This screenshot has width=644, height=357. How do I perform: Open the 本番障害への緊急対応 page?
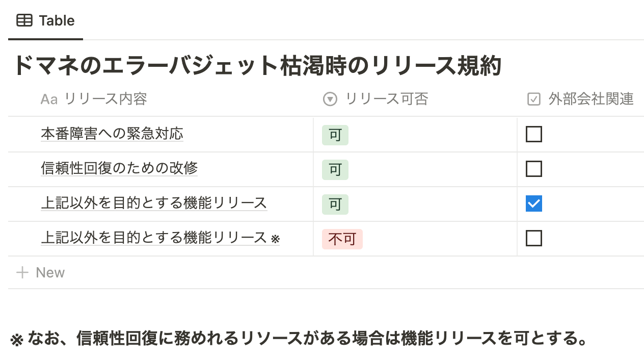tap(112, 134)
